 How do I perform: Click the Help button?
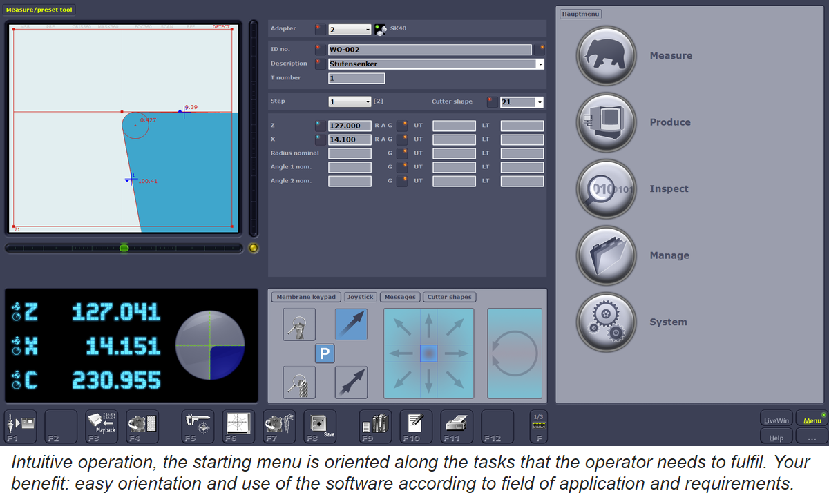point(776,438)
